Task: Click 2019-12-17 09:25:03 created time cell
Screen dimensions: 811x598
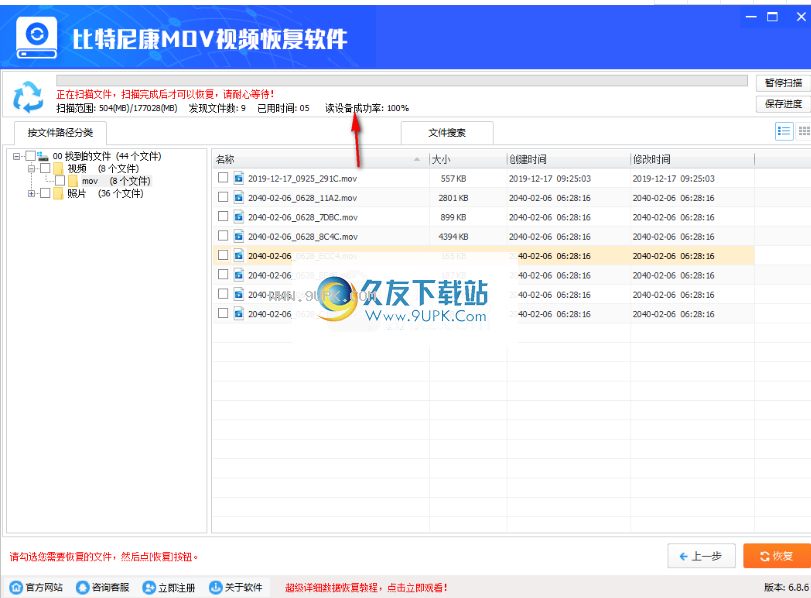Action: (x=550, y=178)
